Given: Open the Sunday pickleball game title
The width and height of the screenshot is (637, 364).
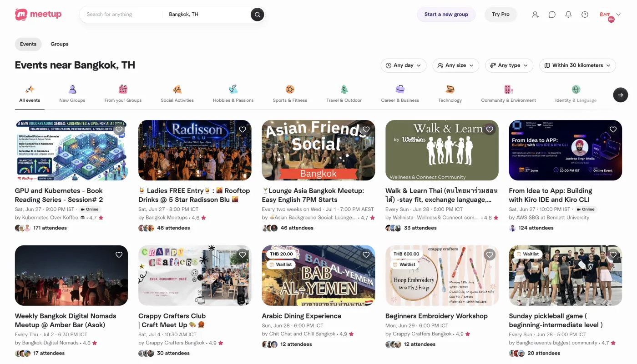Looking at the screenshot, I should [x=556, y=320].
